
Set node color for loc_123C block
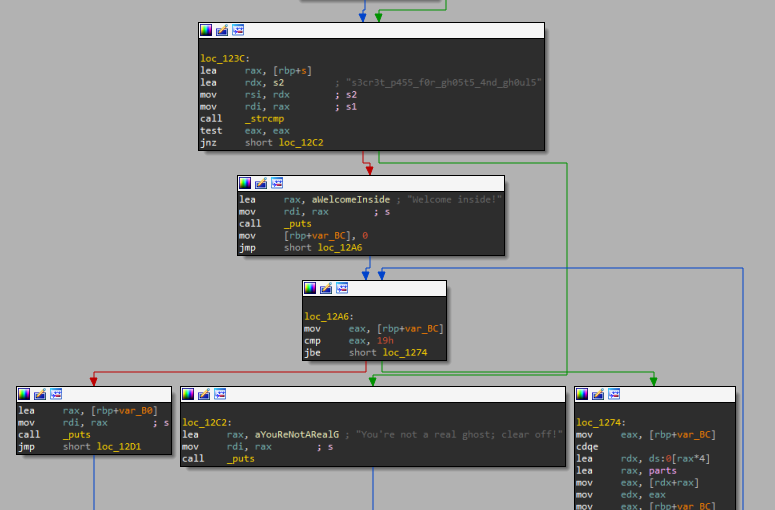coord(206,31)
